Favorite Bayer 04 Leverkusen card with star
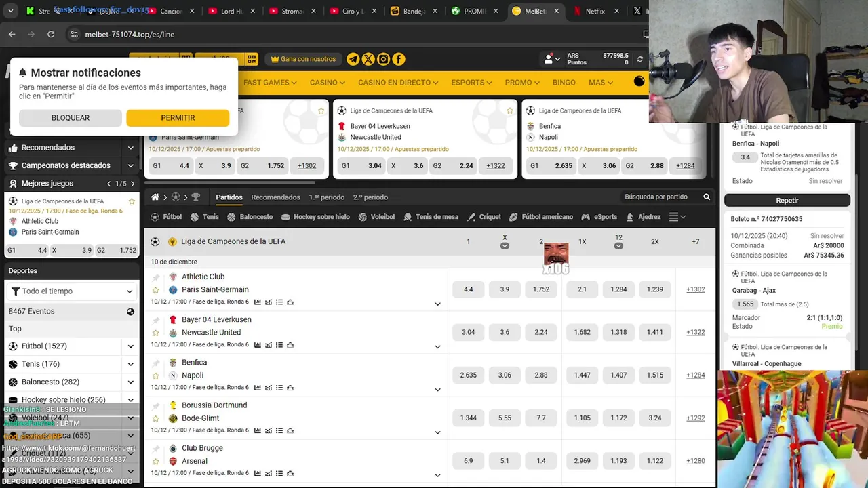The image size is (868, 488). [510, 110]
